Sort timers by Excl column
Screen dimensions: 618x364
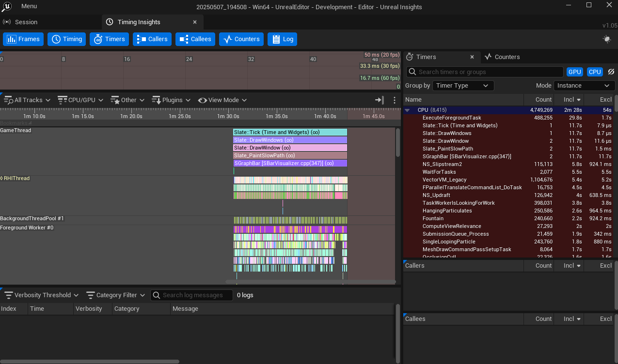(599, 100)
